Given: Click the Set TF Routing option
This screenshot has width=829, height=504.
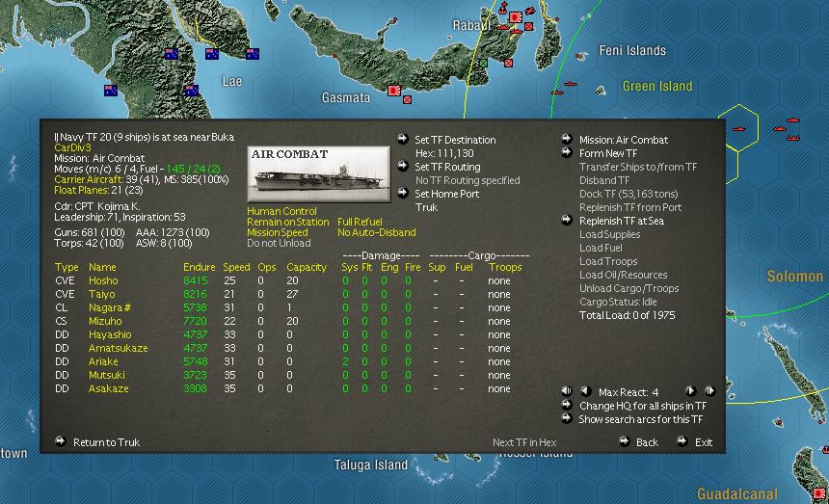Looking at the screenshot, I should coord(447,167).
